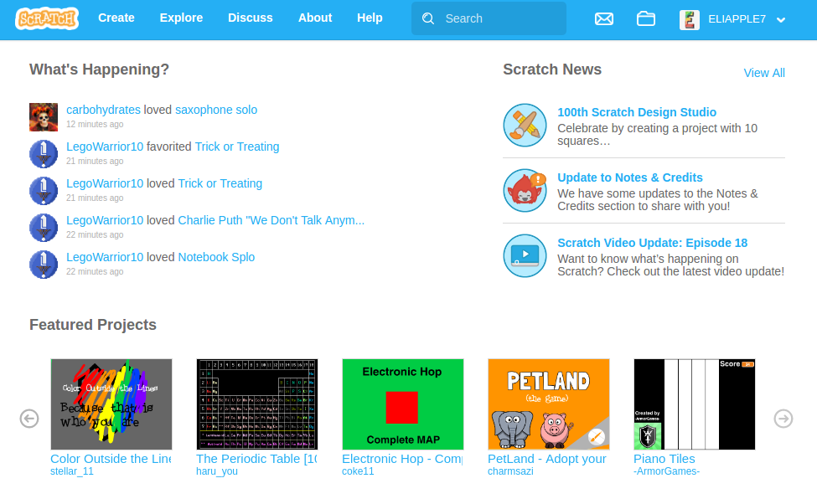Open Color Outside the Lines title link
This screenshot has width=817, height=504.
[x=111, y=459]
